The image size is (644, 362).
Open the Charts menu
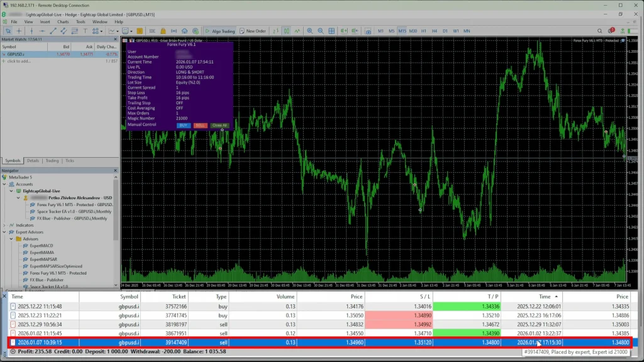[x=63, y=21]
